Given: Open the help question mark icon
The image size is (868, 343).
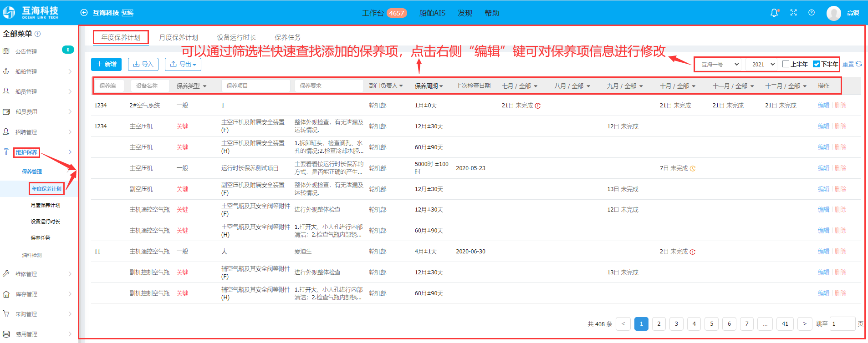Looking at the screenshot, I should point(812,13).
